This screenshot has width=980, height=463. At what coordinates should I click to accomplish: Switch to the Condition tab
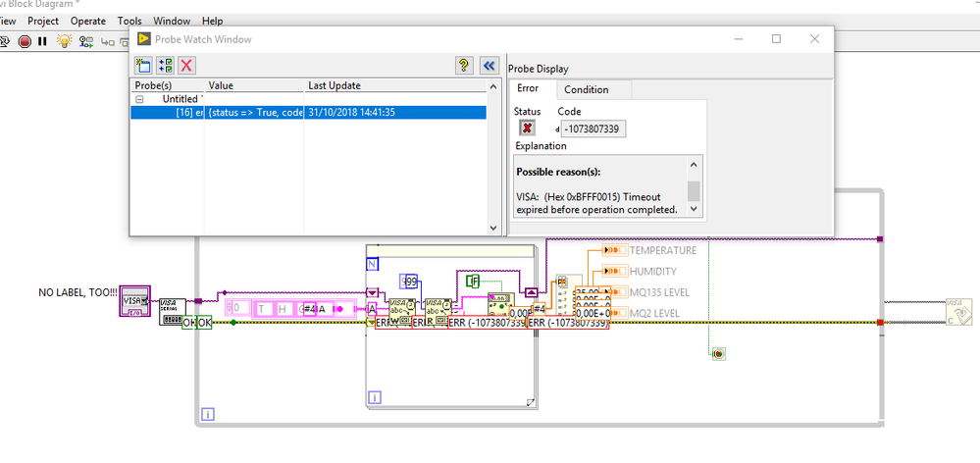pyautogui.click(x=586, y=89)
